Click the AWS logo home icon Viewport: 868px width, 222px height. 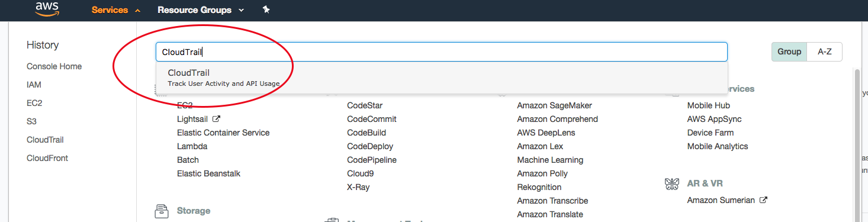[x=47, y=9]
